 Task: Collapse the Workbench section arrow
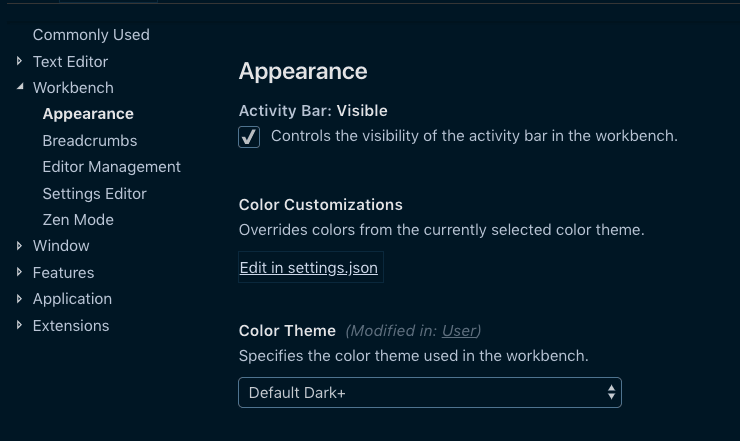click(x=20, y=87)
